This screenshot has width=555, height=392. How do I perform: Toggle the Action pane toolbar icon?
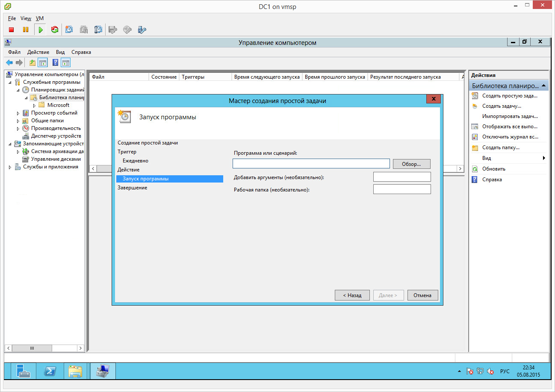point(65,63)
